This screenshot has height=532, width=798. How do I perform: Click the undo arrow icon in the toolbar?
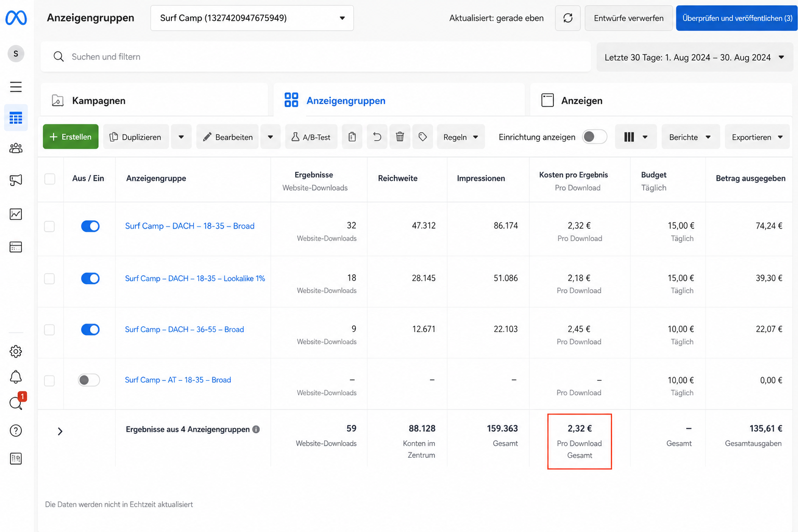coord(377,137)
